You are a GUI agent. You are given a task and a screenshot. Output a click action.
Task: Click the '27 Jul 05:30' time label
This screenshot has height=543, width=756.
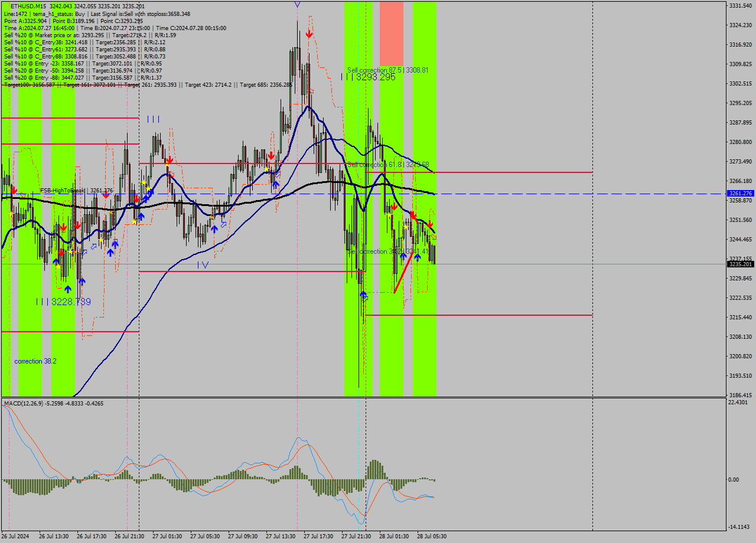205,537
